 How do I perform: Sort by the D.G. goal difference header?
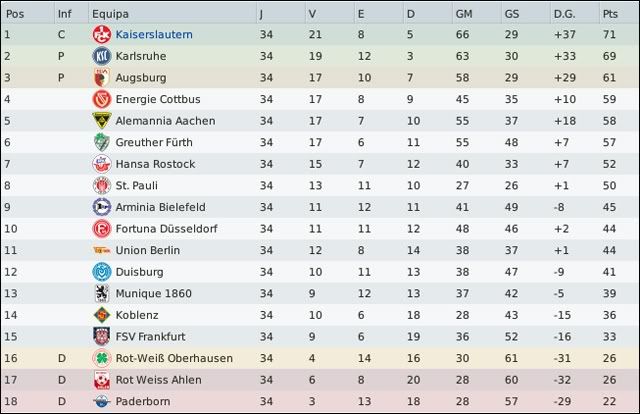tap(565, 13)
